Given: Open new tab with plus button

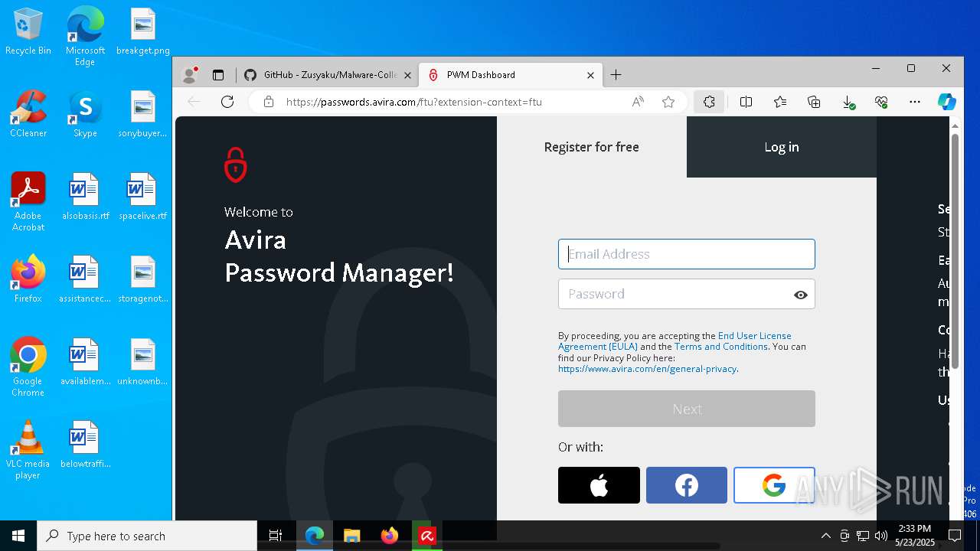Looking at the screenshot, I should point(616,75).
